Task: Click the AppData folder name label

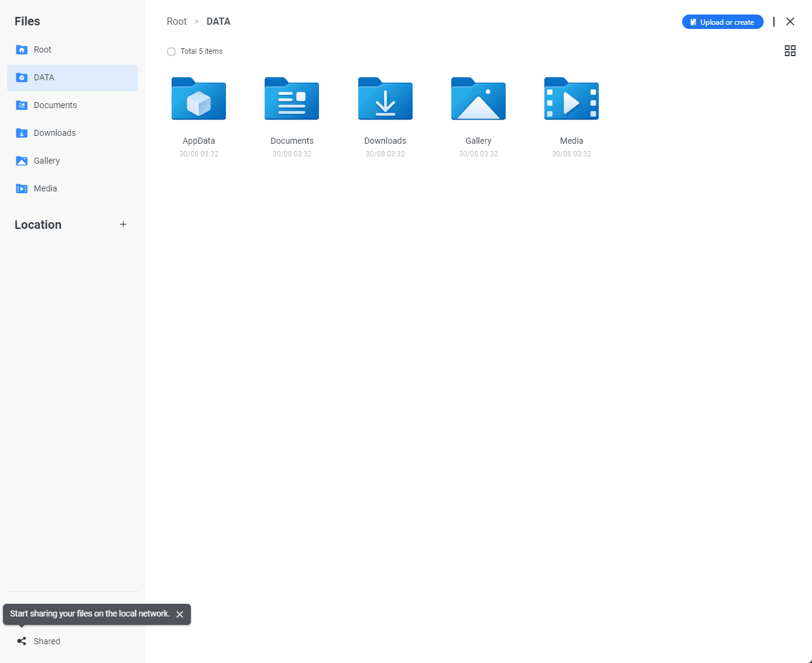Action: [199, 141]
